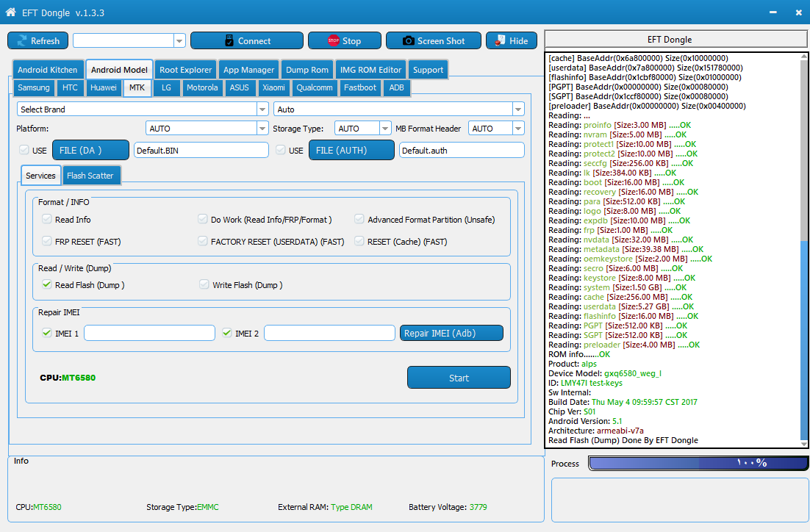Select the Android Model tab
The width and height of the screenshot is (810, 532).
tap(119, 69)
